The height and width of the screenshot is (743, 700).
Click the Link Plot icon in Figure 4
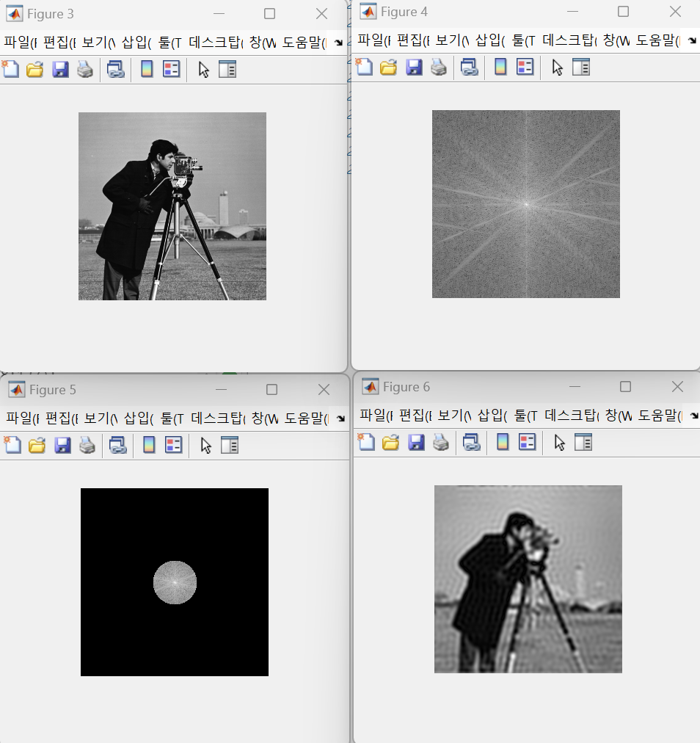[x=470, y=67]
